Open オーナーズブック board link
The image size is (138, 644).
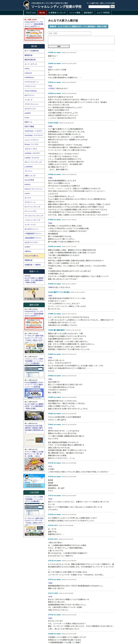pos(34,64)
